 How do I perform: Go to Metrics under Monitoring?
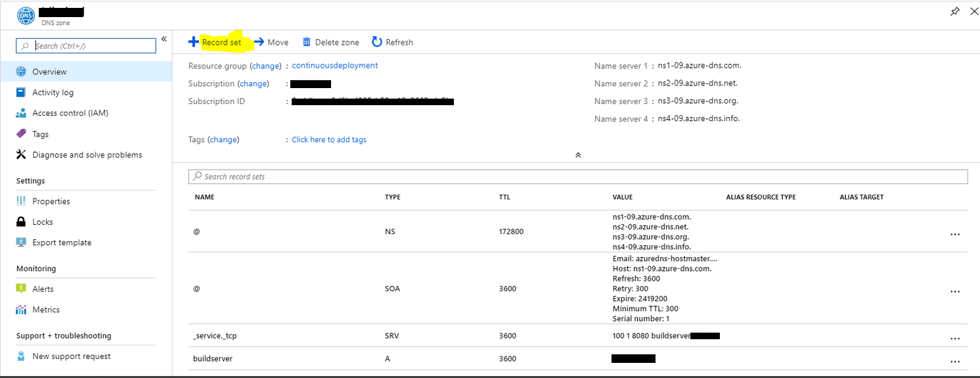(x=45, y=310)
